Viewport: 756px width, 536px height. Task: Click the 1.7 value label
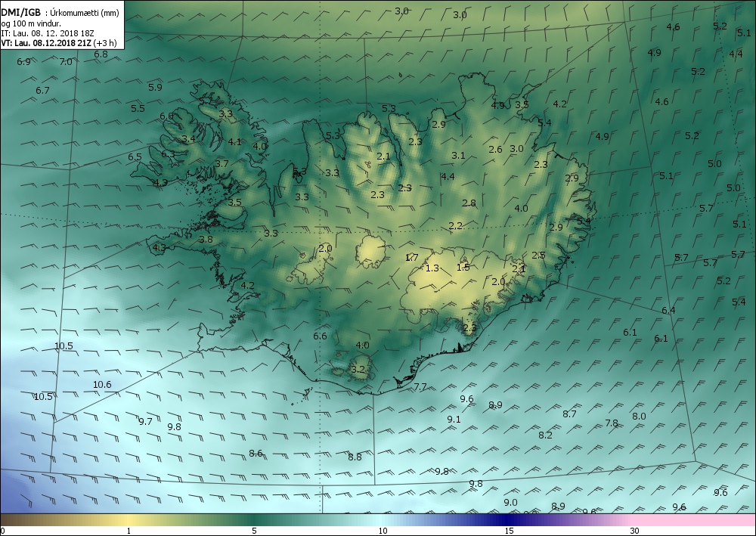[x=412, y=257]
